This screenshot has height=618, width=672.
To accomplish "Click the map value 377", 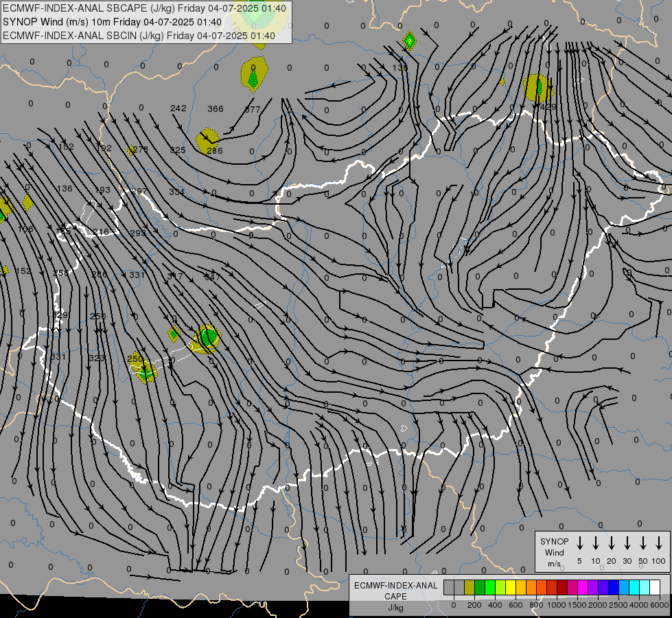I will (x=253, y=109).
